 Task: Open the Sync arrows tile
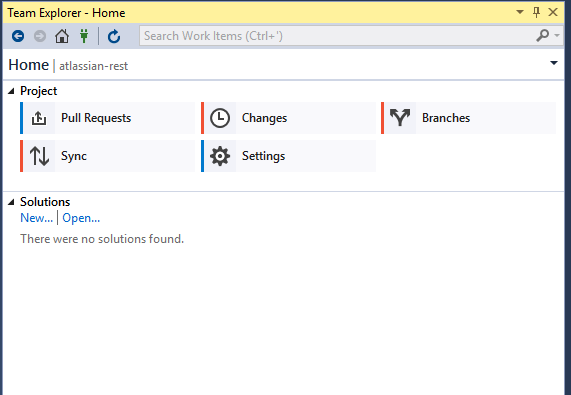coord(107,156)
